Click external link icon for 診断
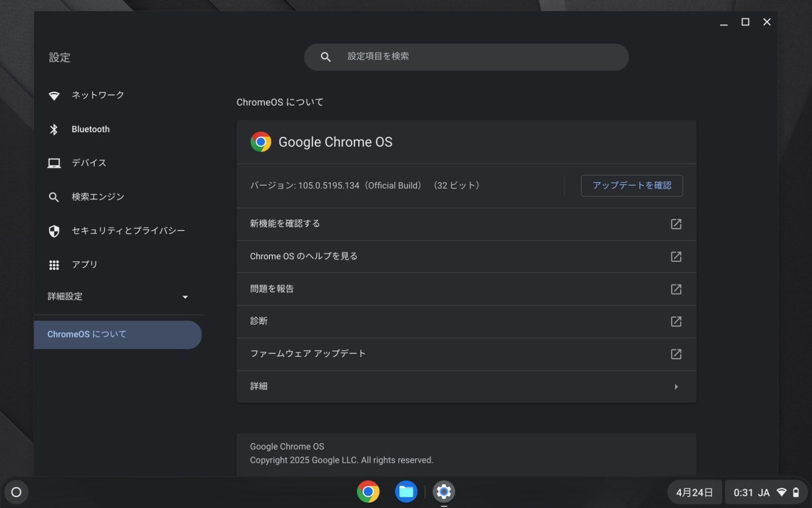Image resolution: width=812 pixels, height=508 pixels. point(676,322)
